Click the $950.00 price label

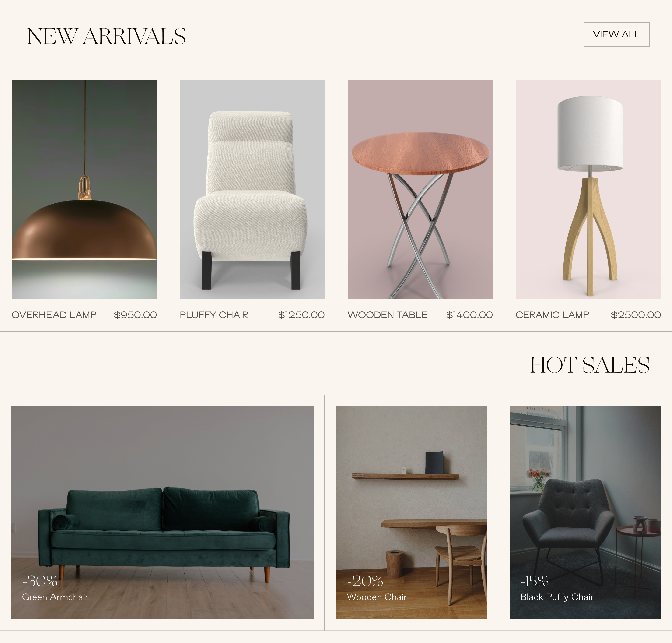(x=135, y=315)
